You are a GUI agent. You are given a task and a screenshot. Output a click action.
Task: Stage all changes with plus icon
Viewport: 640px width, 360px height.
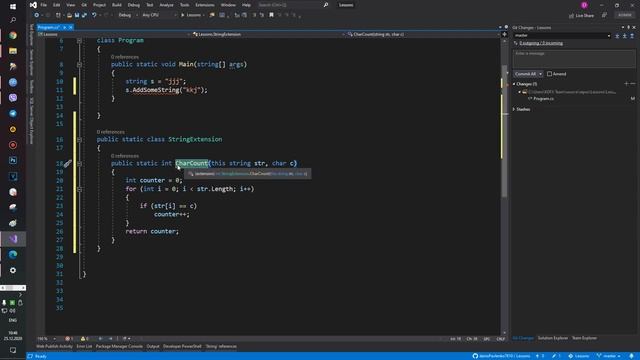627,84
